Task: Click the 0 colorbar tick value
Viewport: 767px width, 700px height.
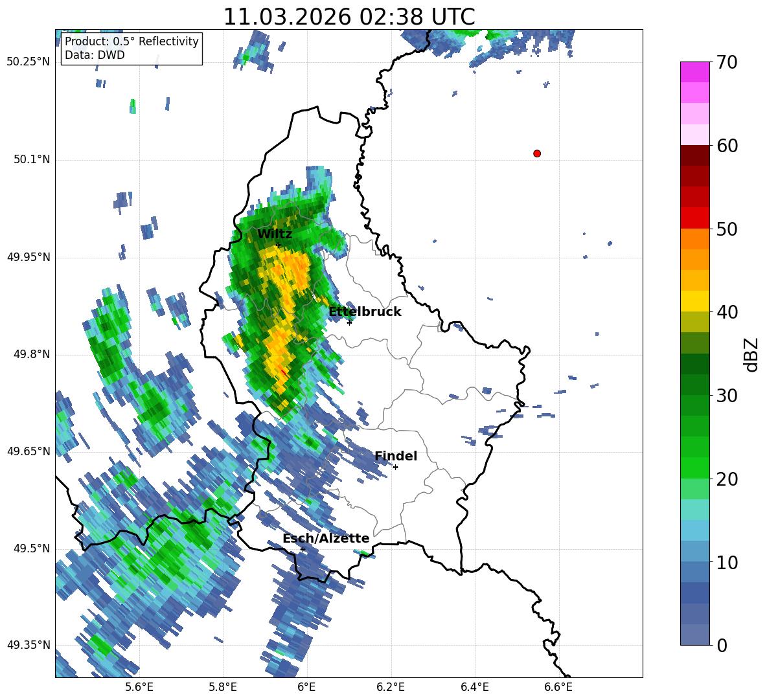Action: [x=722, y=645]
